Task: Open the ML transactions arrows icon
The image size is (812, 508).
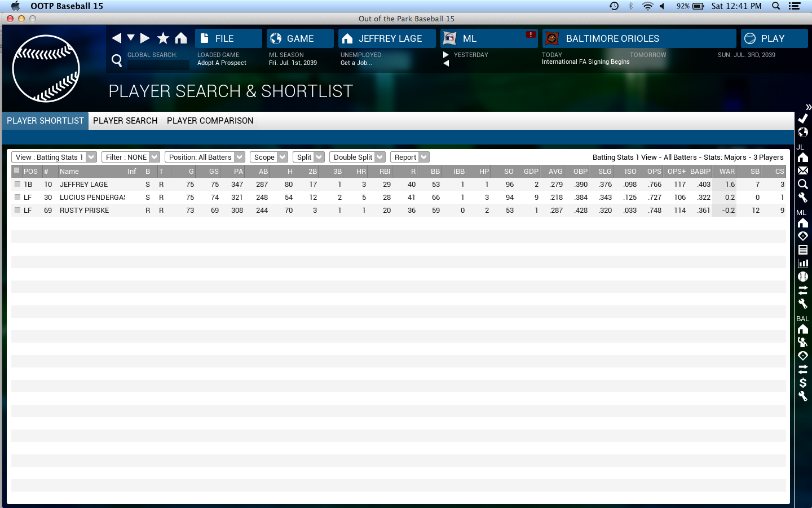Action: [803, 290]
